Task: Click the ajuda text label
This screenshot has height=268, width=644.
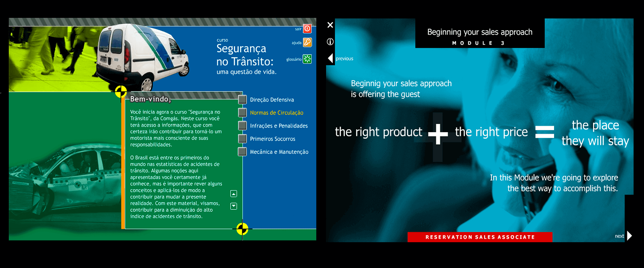Action: click(297, 43)
